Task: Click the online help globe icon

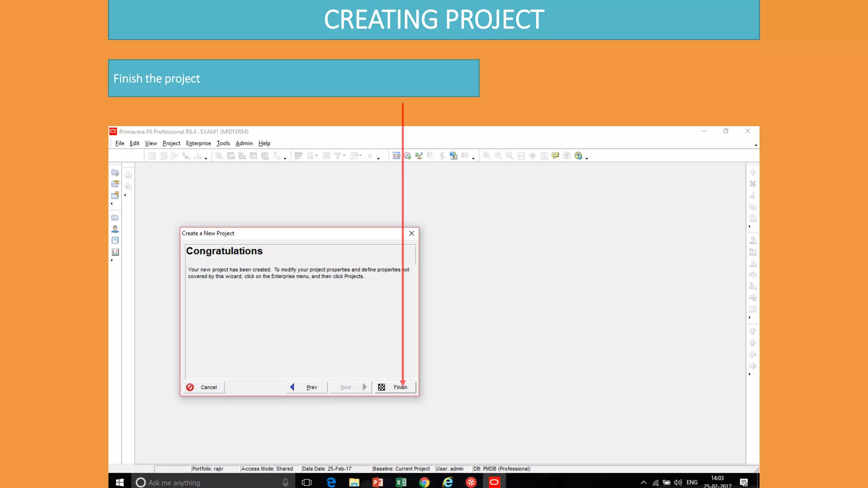Action: [x=578, y=156]
